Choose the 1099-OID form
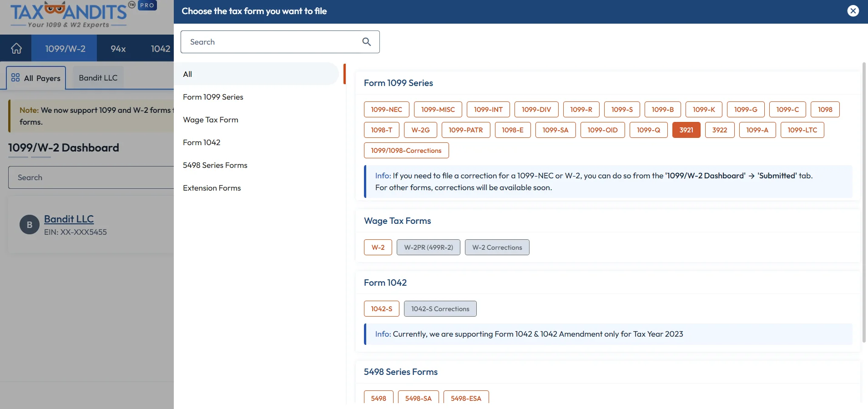 coord(603,130)
